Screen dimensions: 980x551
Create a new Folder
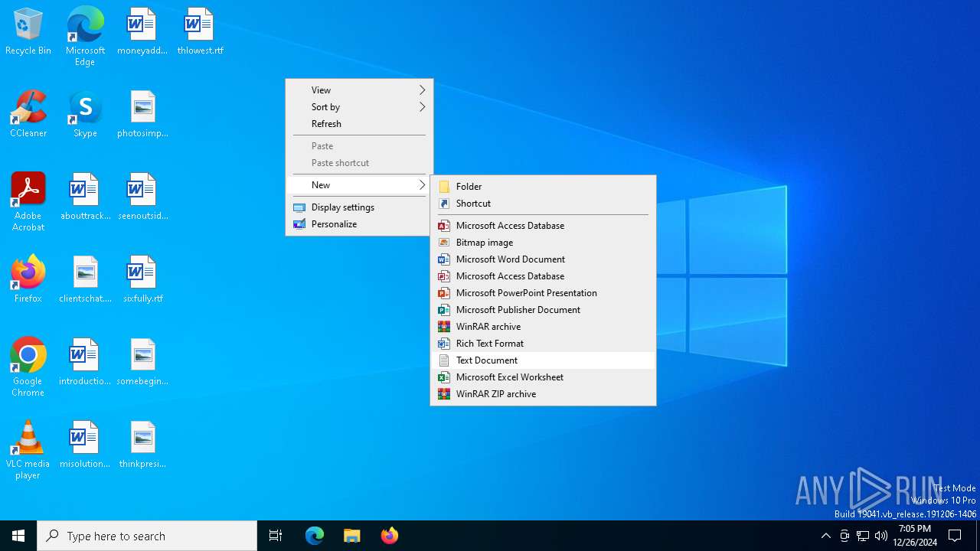tap(543, 187)
